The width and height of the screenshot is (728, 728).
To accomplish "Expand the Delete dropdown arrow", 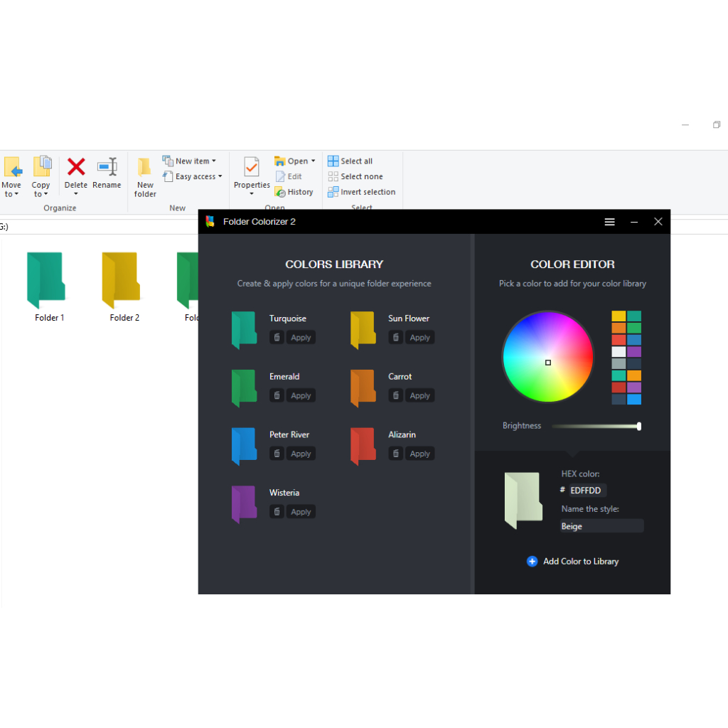I will (x=75, y=193).
